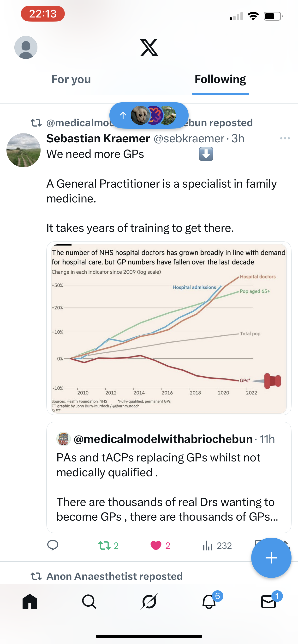The width and height of the screenshot is (298, 644).
Task: Go to the Home feed icon
Action: [30, 602]
